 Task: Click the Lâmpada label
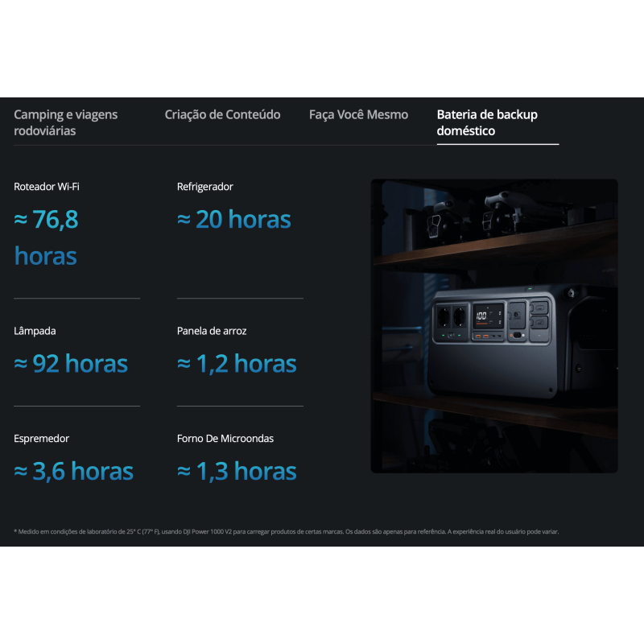pyautogui.click(x=35, y=331)
